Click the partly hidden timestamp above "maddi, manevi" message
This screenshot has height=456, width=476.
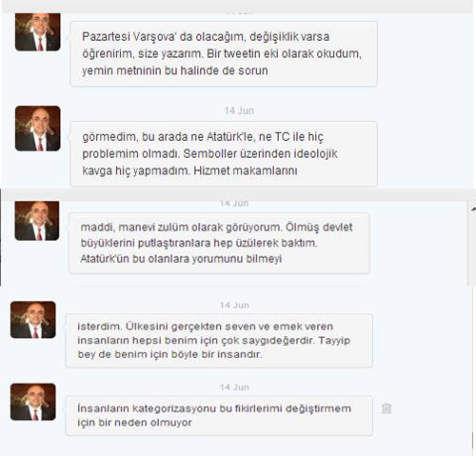tap(234, 204)
